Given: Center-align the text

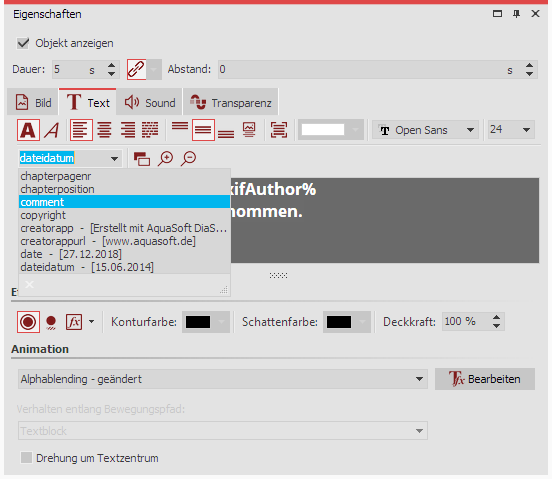Looking at the screenshot, I should pyautogui.click(x=105, y=130).
